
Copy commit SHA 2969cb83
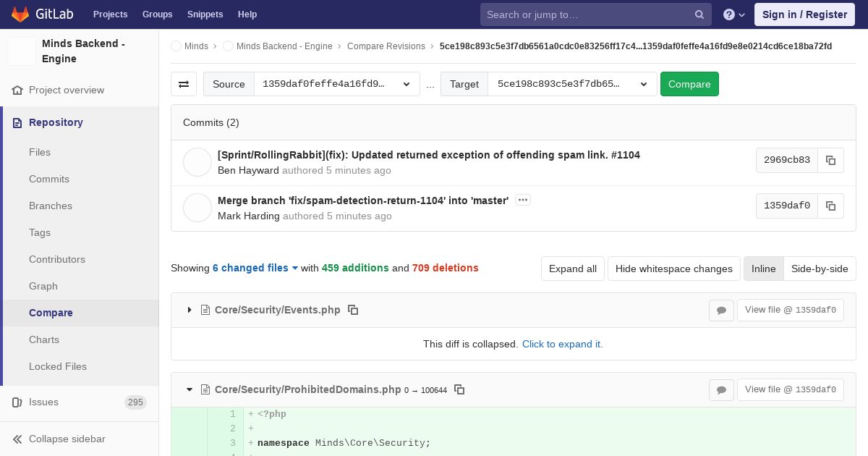coord(830,160)
